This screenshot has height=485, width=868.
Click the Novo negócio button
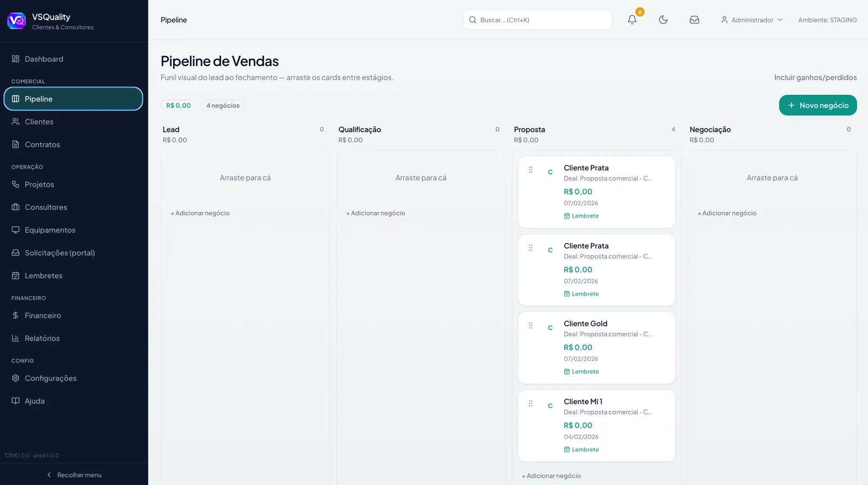[818, 105]
